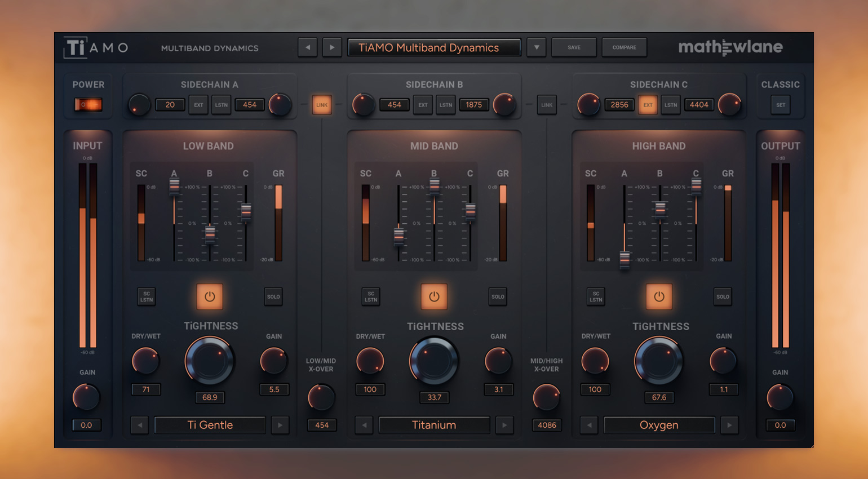This screenshot has height=479, width=868.
Task: Click the Low/Mid X-Over value field showing 454
Action: point(321,425)
